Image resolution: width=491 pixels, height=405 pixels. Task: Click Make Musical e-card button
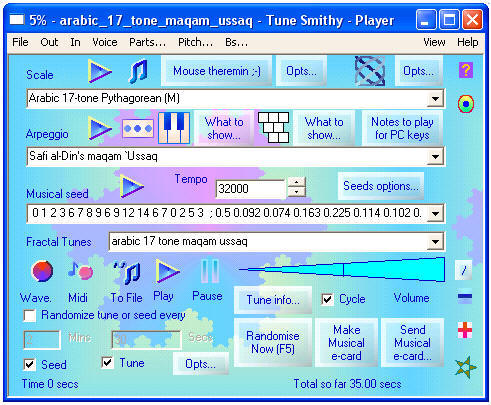click(346, 343)
